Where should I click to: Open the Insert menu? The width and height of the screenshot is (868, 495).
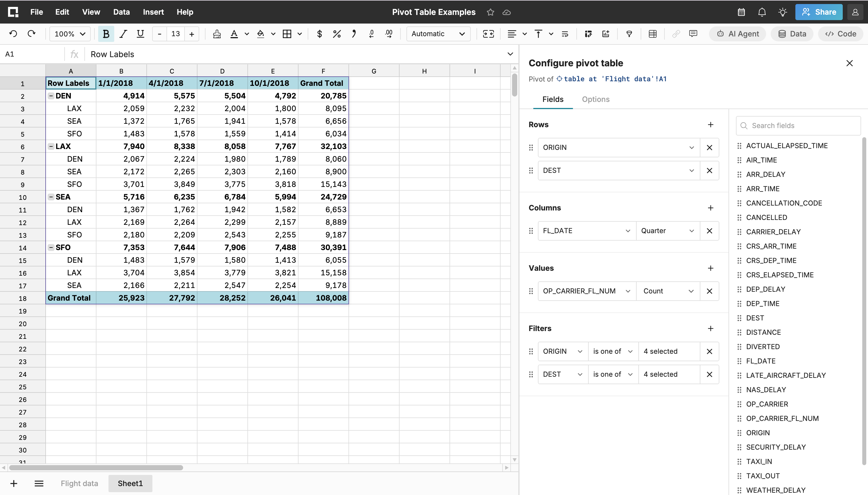(153, 12)
